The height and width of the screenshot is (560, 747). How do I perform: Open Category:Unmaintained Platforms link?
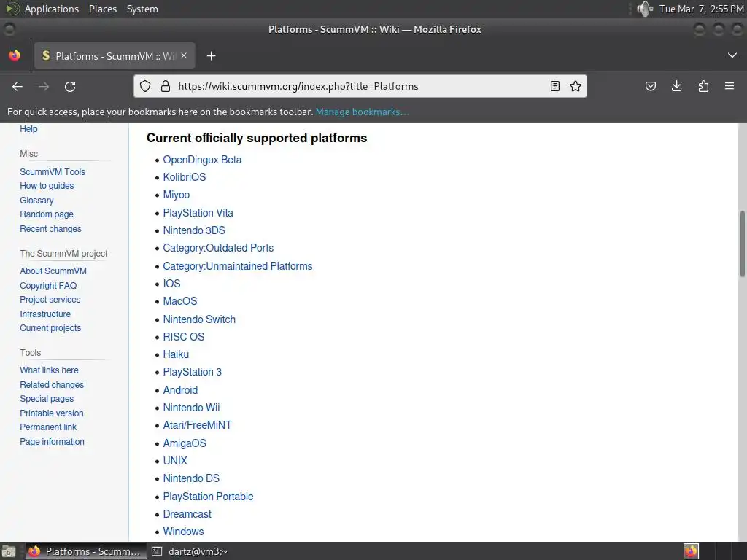click(238, 266)
